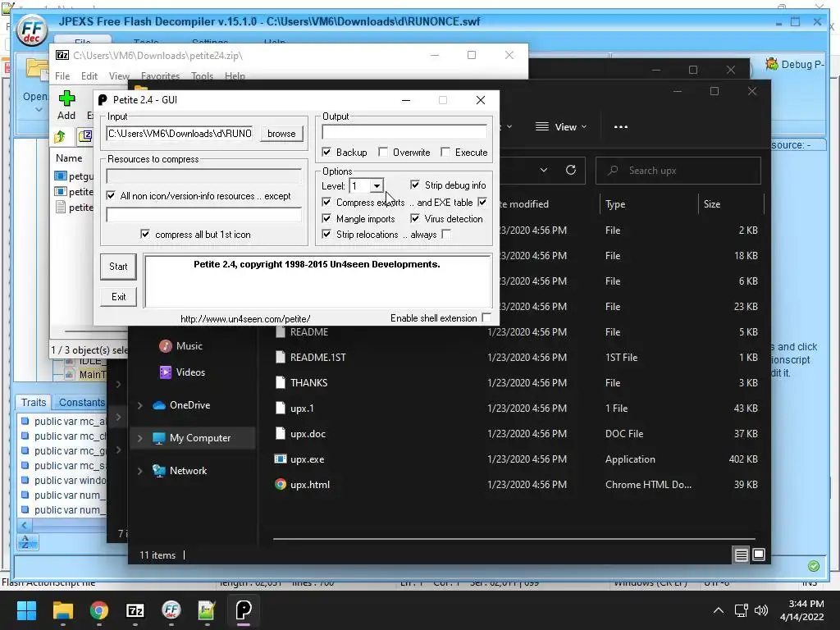Select My Computer in the sidebar

click(192, 438)
